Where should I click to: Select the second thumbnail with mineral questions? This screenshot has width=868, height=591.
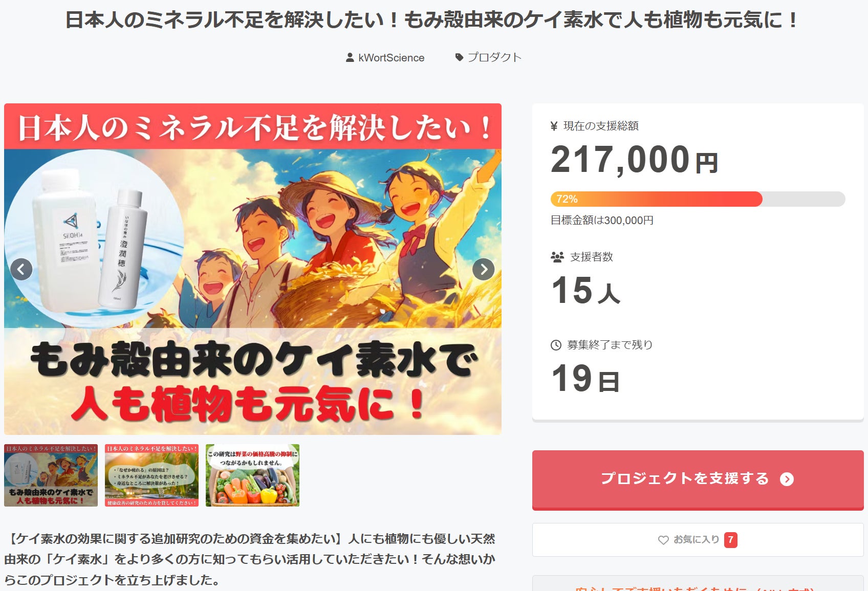point(151,475)
